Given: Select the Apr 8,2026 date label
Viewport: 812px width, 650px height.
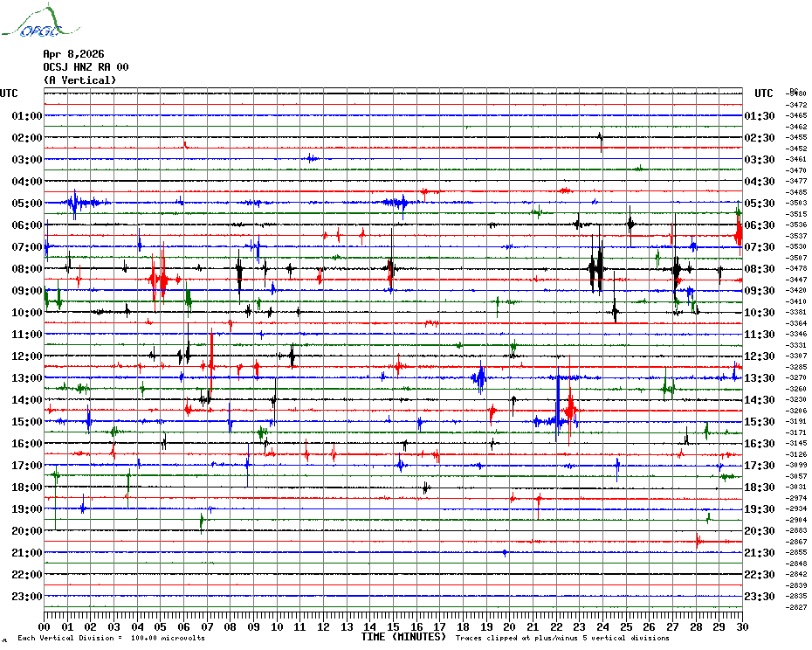Looking at the screenshot, I should tap(73, 54).
